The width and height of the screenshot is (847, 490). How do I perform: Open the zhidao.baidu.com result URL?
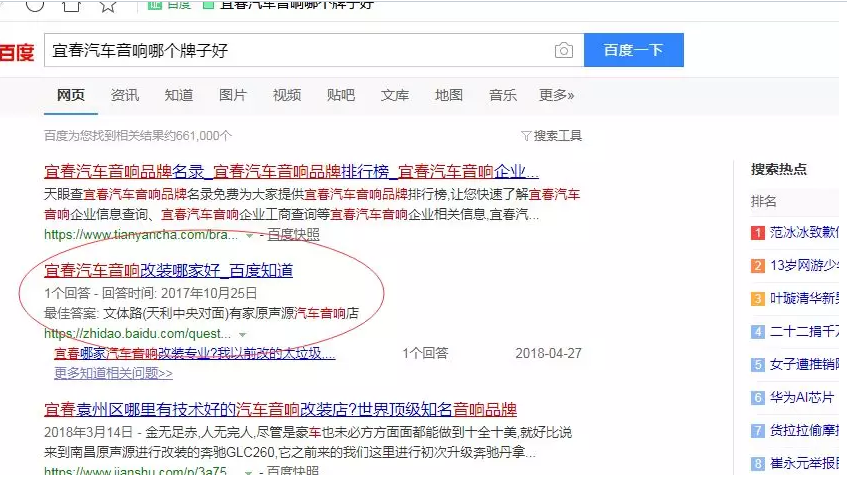pyautogui.click(x=137, y=333)
